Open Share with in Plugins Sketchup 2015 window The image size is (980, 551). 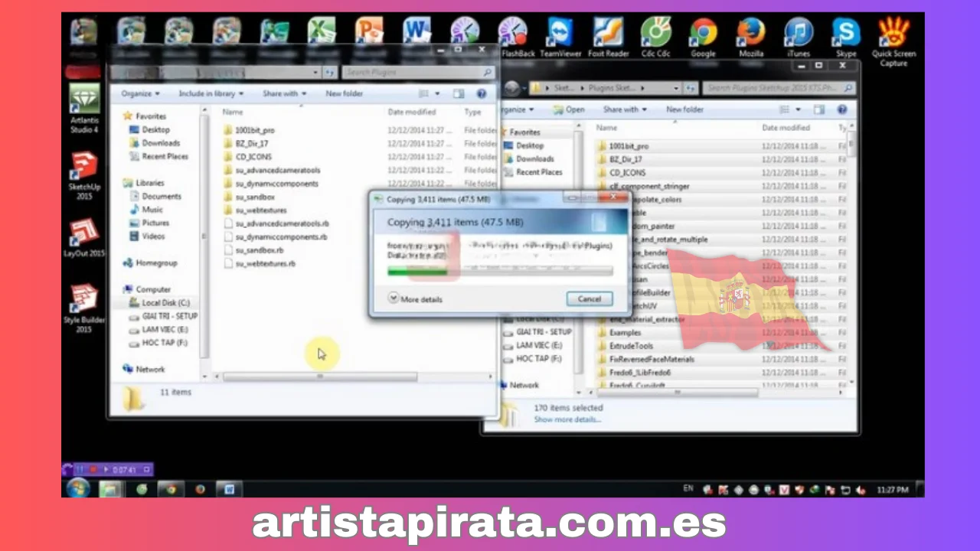625,109
